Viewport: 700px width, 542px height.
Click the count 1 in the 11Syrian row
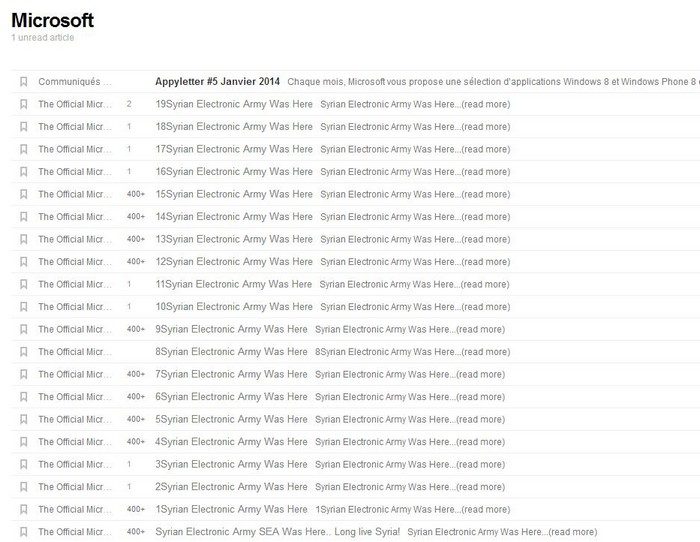coord(129,284)
